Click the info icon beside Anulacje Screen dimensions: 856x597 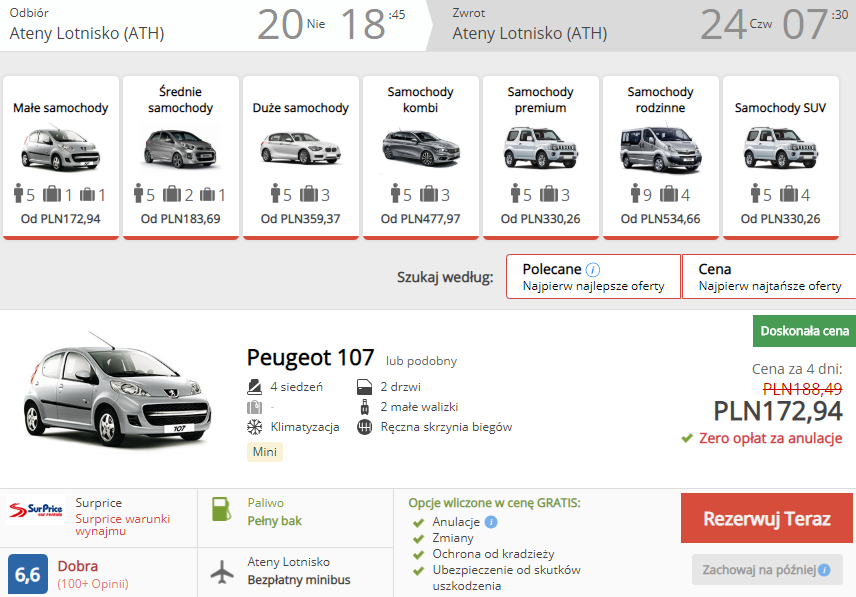coord(491,522)
